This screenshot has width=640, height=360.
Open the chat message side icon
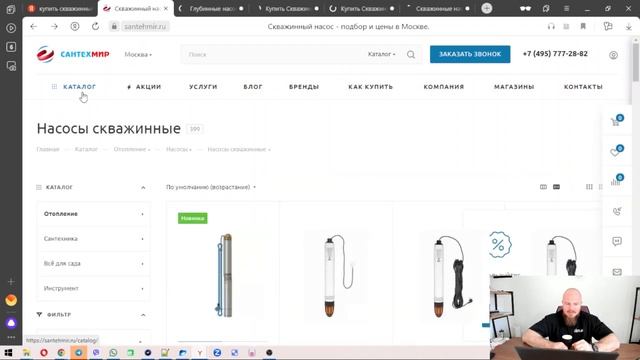617,241
